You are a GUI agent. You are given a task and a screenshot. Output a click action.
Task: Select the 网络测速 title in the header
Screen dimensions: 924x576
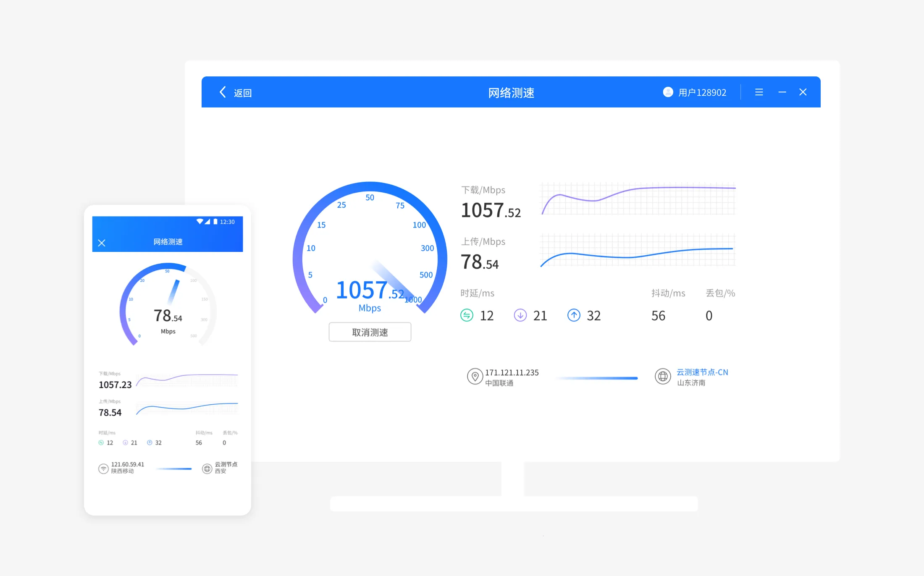[511, 92]
